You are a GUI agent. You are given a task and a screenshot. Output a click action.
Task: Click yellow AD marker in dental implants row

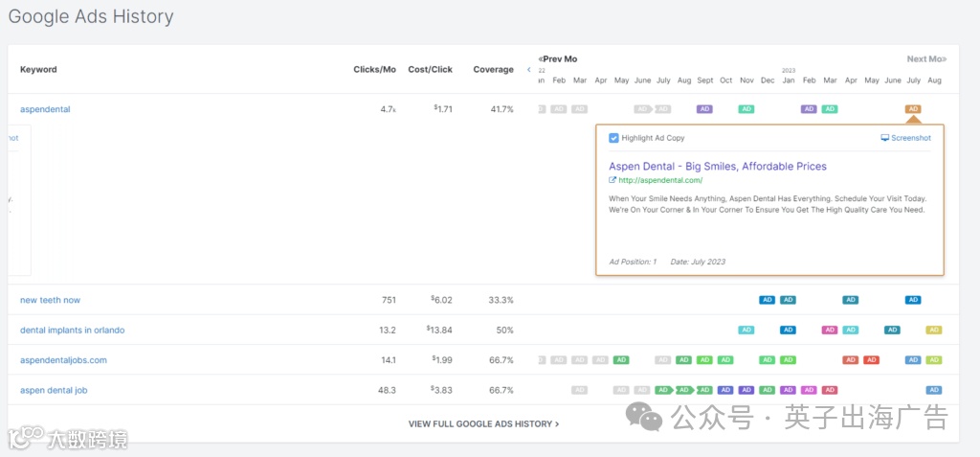[x=934, y=331]
